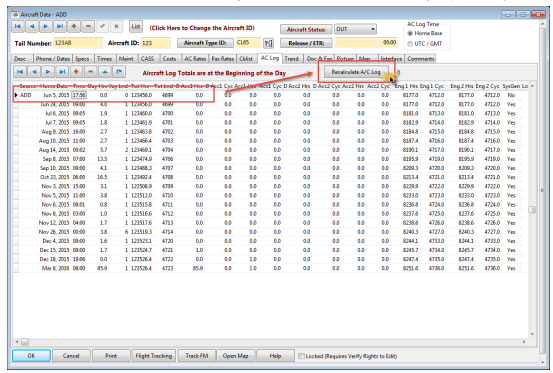Insert a new AC Log entry

(76, 72)
